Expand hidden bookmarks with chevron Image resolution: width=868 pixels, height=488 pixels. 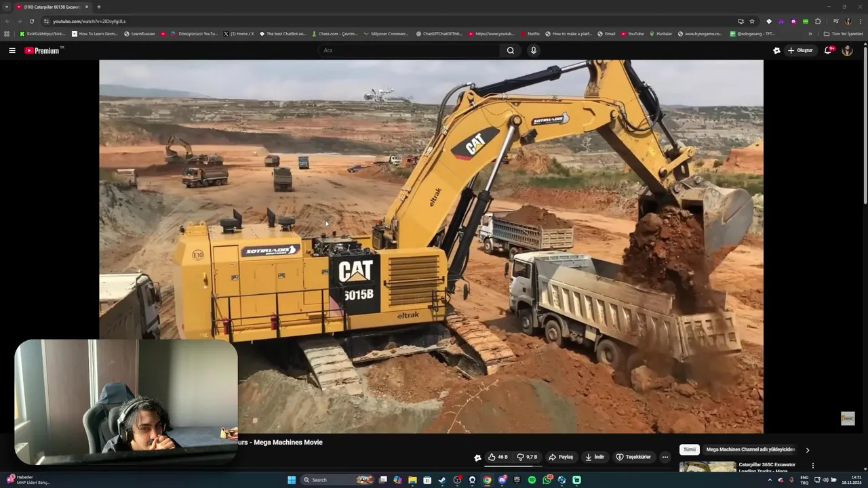[x=810, y=33]
